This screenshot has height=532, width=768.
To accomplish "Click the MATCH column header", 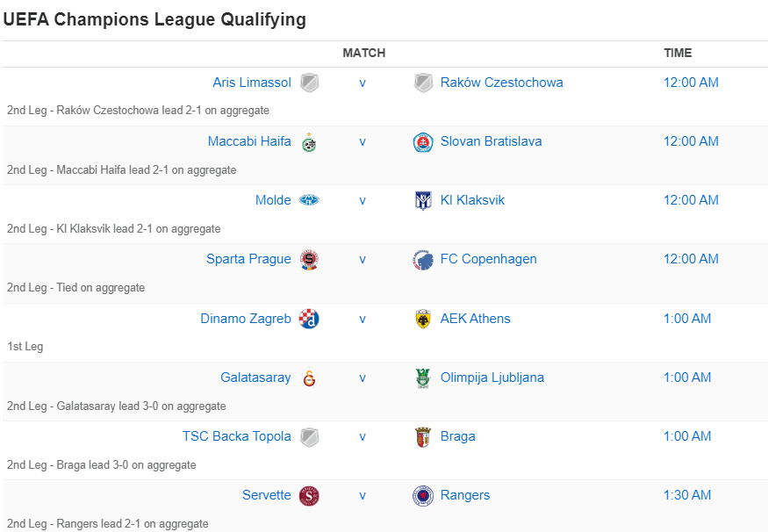I will [x=363, y=53].
